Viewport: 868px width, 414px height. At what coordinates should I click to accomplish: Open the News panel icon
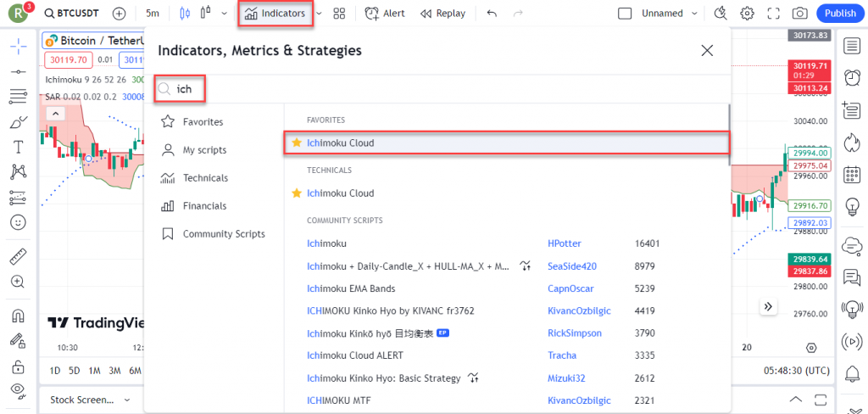point(850,110)
